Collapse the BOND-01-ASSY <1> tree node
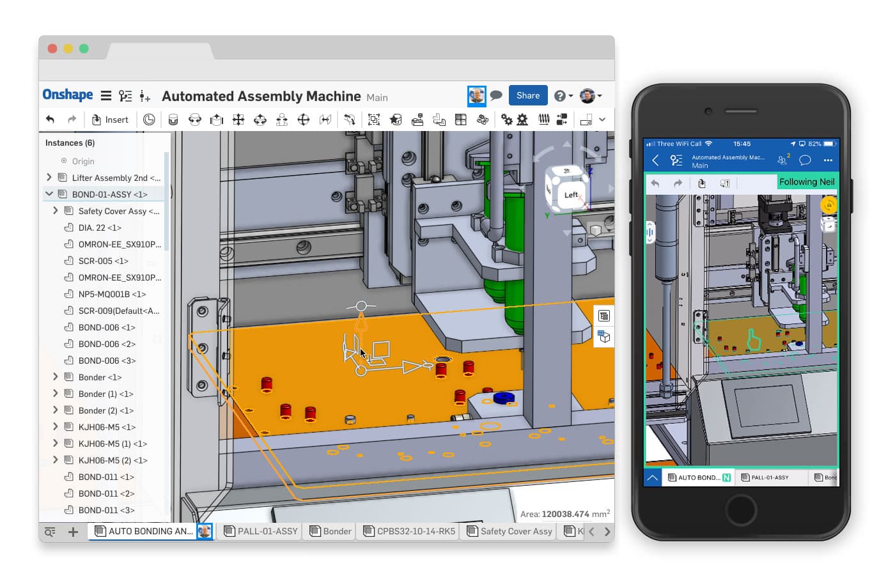The image size is (895, 588). 49,194
